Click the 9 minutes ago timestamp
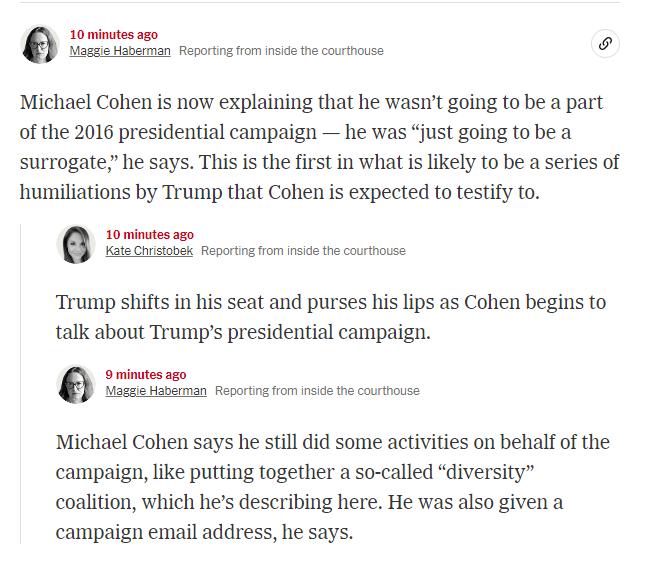This screenshot has width=655, height=563. pyautogui.click(x=146, y=375)
